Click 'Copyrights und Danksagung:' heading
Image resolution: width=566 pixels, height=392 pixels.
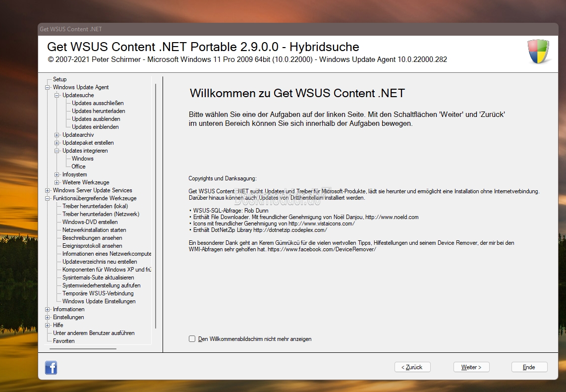223,179
